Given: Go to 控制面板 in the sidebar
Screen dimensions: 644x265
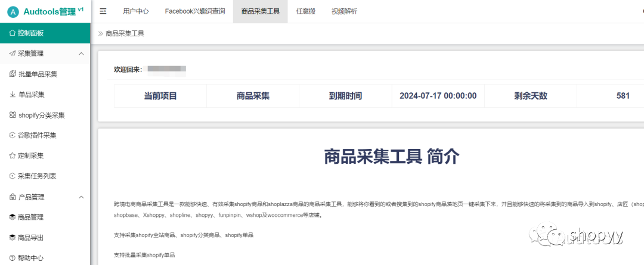Looking at the screenshot, I should tap(45, 33).
